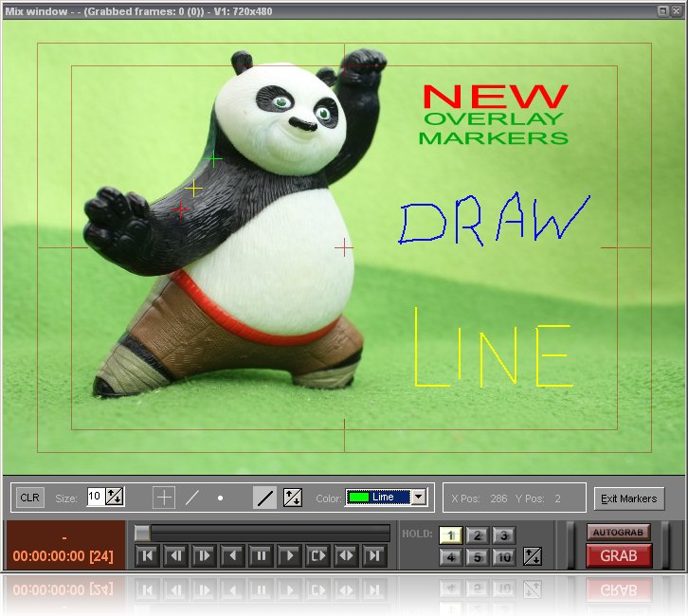Click the red crosshair marker on panda's arm
The image size is (688, 616).
[x=180, y=209]
